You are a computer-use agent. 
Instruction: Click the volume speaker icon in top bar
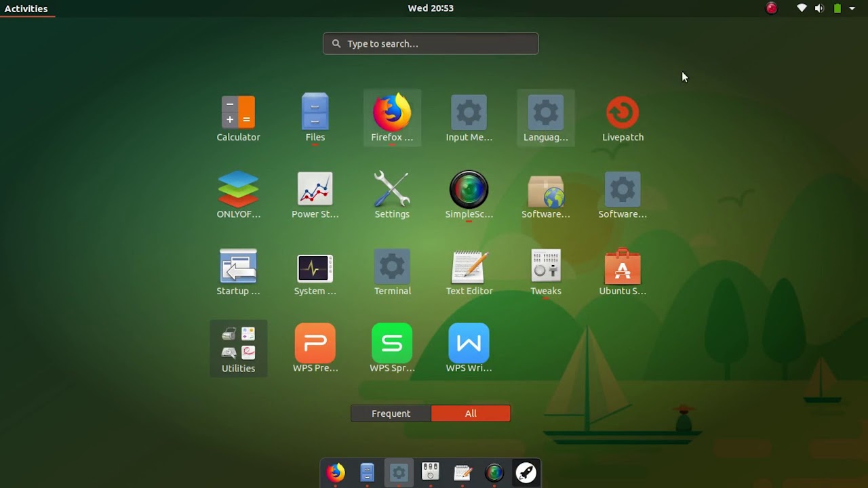point(819,8)
